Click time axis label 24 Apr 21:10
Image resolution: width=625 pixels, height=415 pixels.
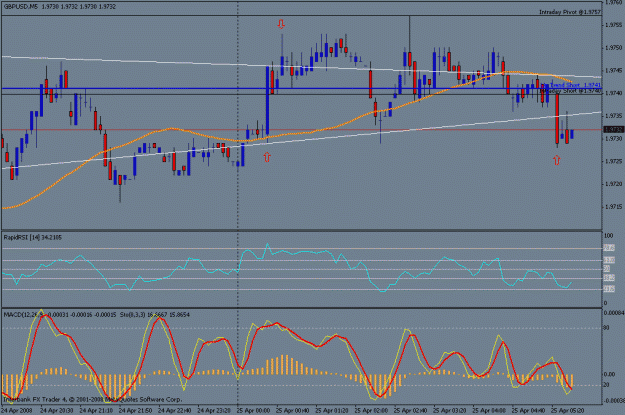coord(96,410)
